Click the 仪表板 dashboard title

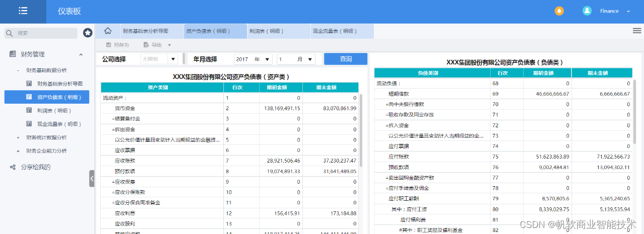click(x=69, y=11)
